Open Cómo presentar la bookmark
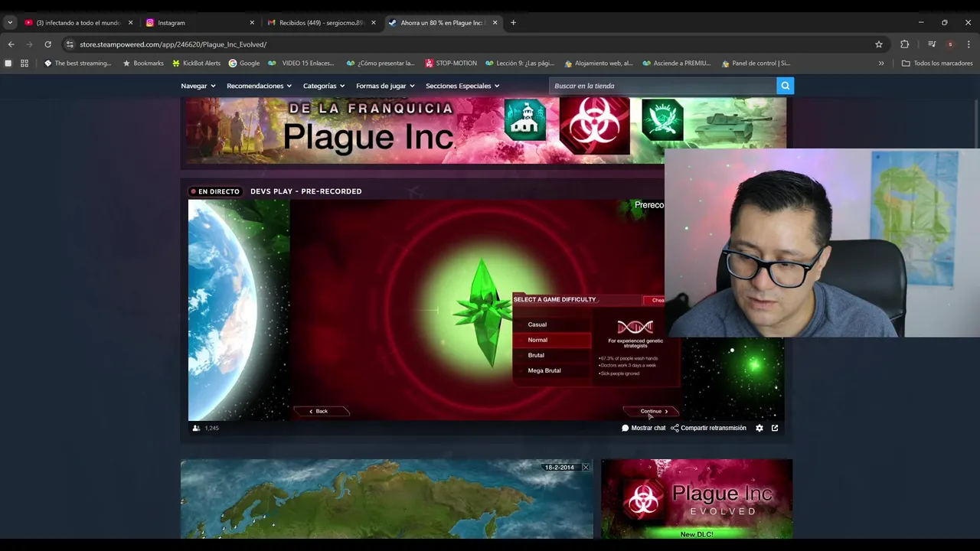980x551 pixels. coord(381,64)
